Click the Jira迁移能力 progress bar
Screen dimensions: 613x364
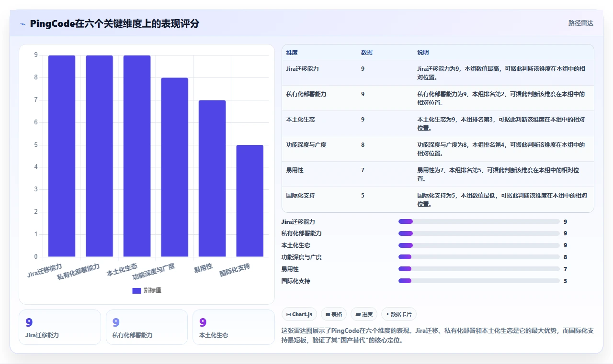pos(479,221)
